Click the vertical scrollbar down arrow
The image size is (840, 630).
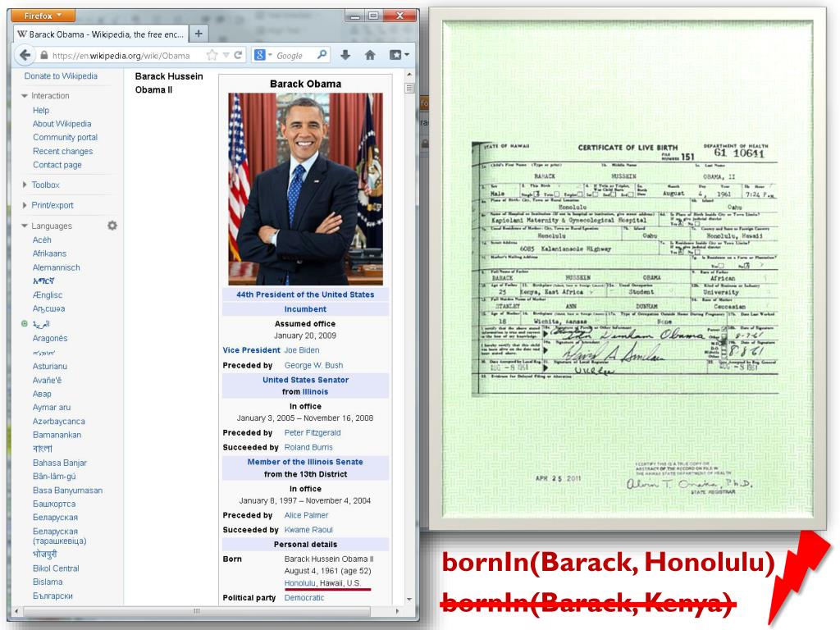(409, 600)
